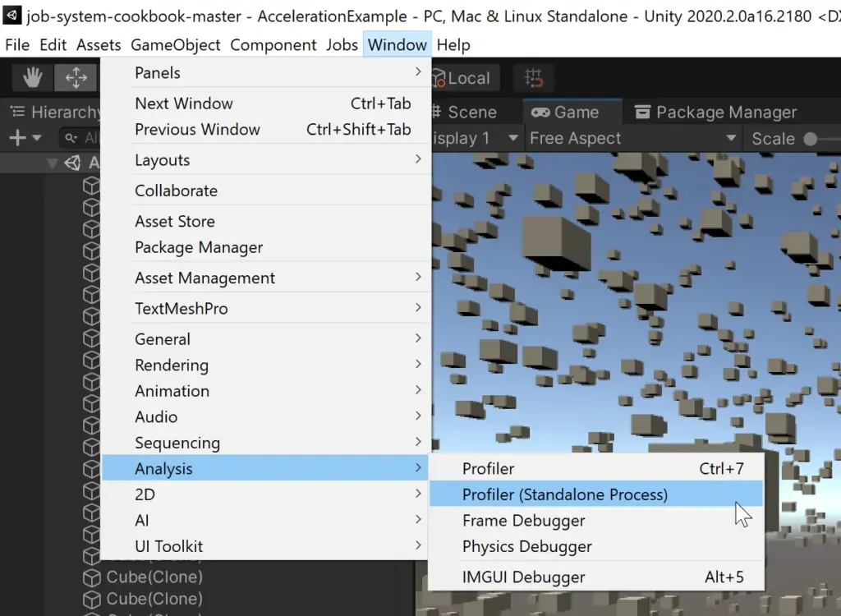Click the Hierarchy search field
The height and width of the screenshot is (616, 841).
94,137
